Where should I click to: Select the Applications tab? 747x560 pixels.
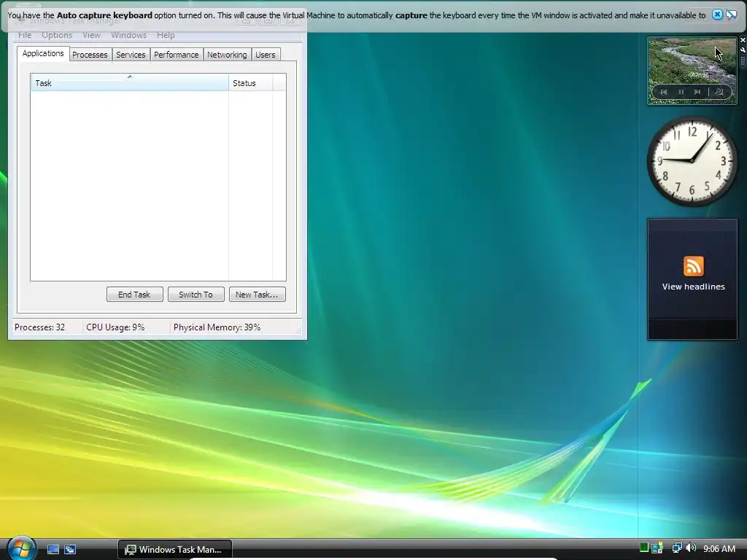pos(43,53)
